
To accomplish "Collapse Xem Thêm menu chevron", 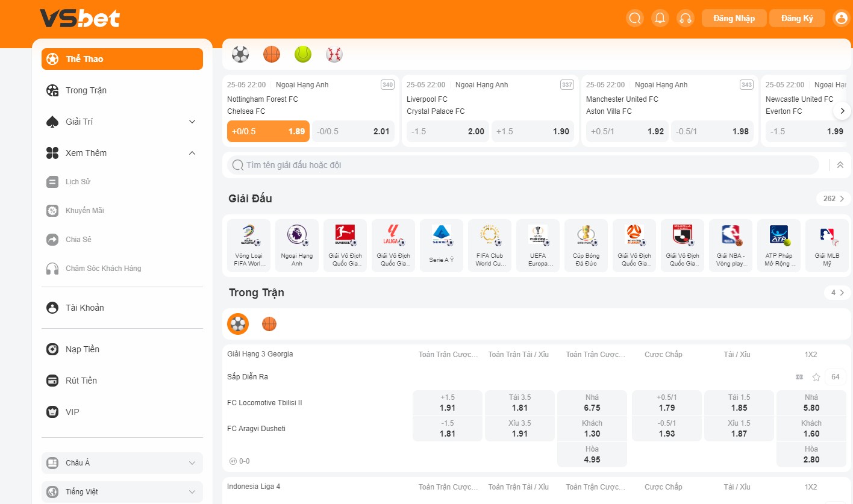I will pyautogui.click(x=192, y=153).
